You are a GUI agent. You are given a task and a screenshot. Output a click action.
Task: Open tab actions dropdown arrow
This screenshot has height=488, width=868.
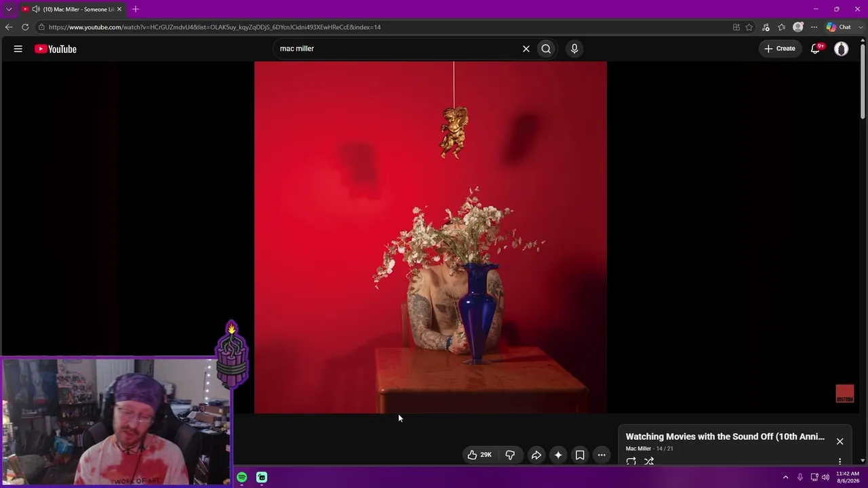(x=9, y=9)
